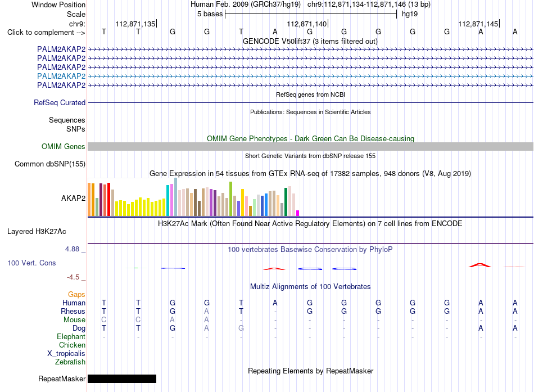Click the -4.5 conservation scale minimum
The width and height of the screenshot is (534, 392).
73,277
